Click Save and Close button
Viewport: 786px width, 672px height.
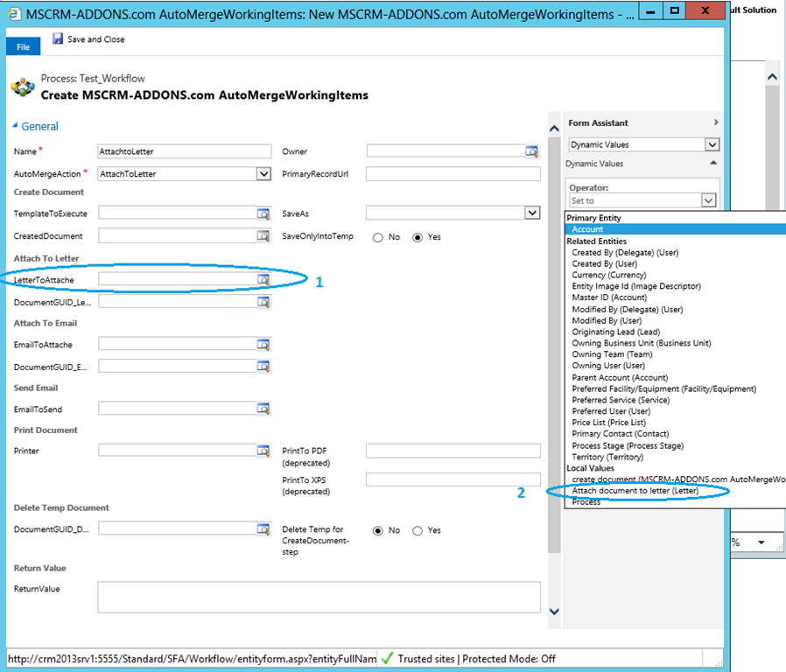click(x=88, y=39)
